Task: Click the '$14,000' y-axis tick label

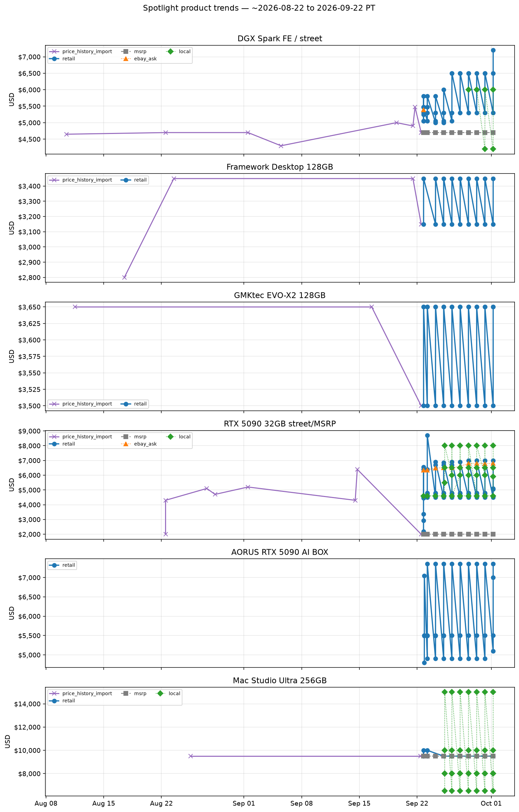Action: point(28,704)
